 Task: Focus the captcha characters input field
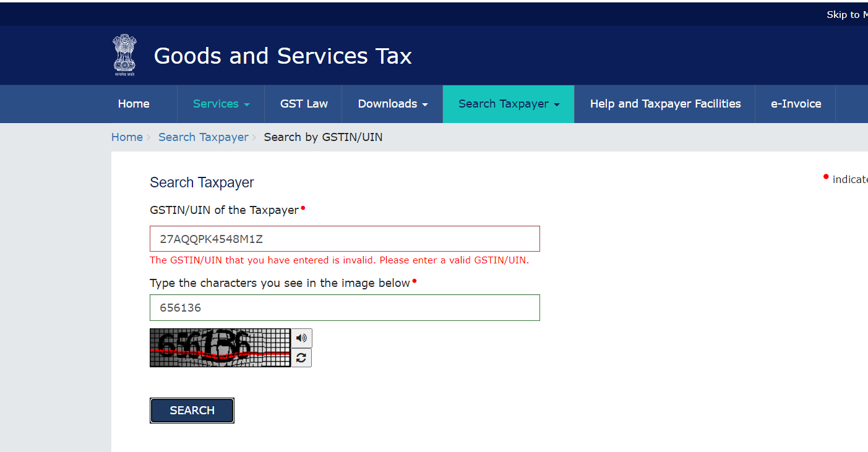click(x=345, y=307)
